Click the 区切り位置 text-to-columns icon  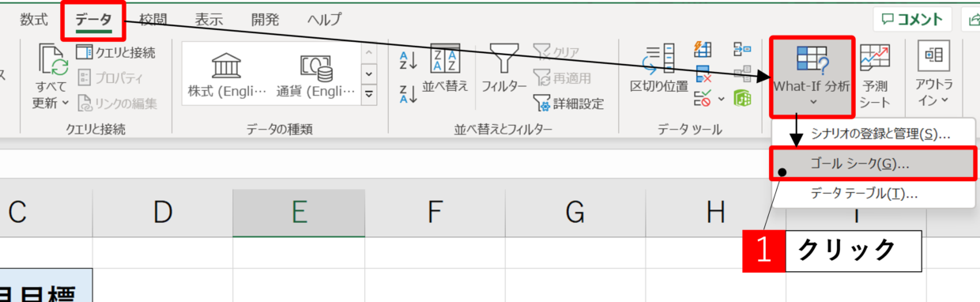(x=658, y=67)
